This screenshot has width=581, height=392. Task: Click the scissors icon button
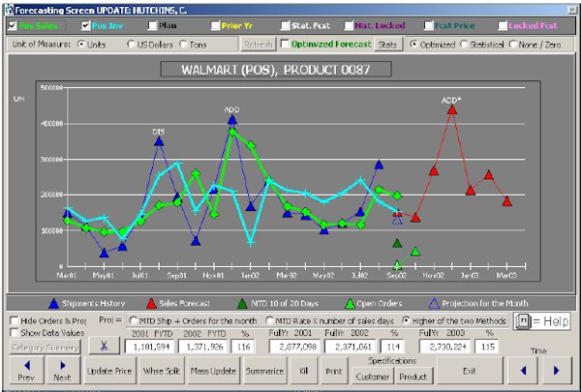pyautogui.click(x=104, y=345)
